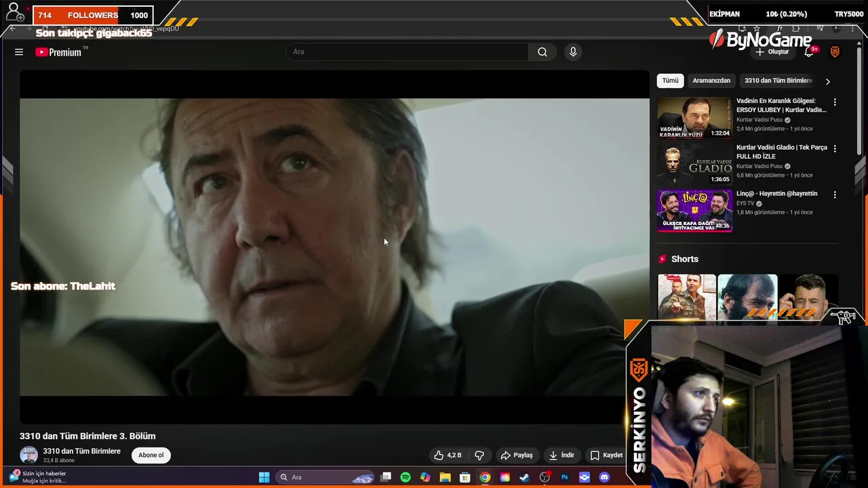Select the 3310 dan Tüm Birimlere chip
This screenshot has width=868, height=488.
coord(778,81)
